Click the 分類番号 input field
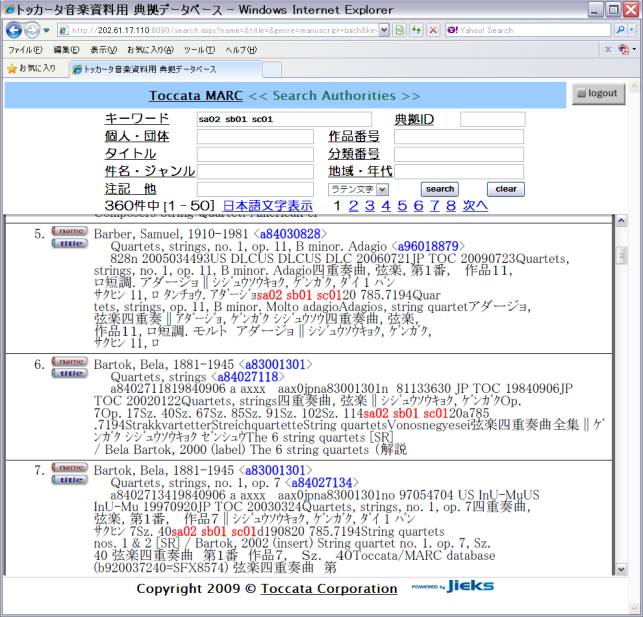This screenshot has width=643, height=617. pyautogui.click(x=459, y=154)
